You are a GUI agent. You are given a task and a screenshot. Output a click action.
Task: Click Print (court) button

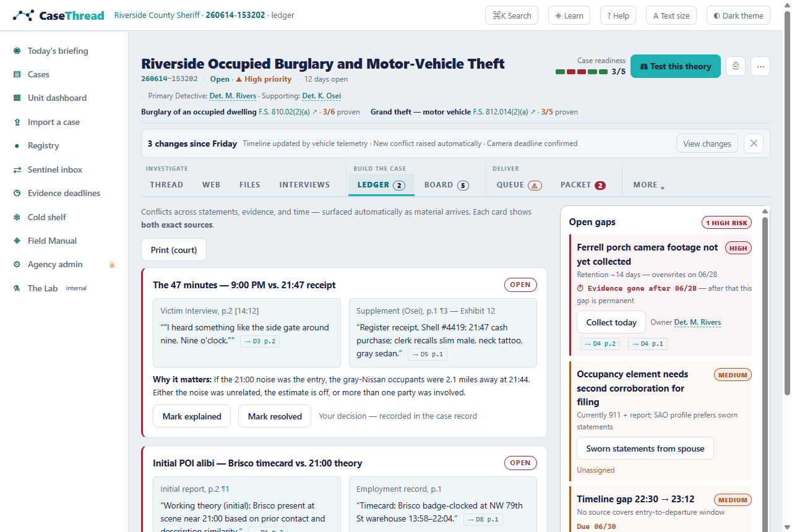[174, 250]
